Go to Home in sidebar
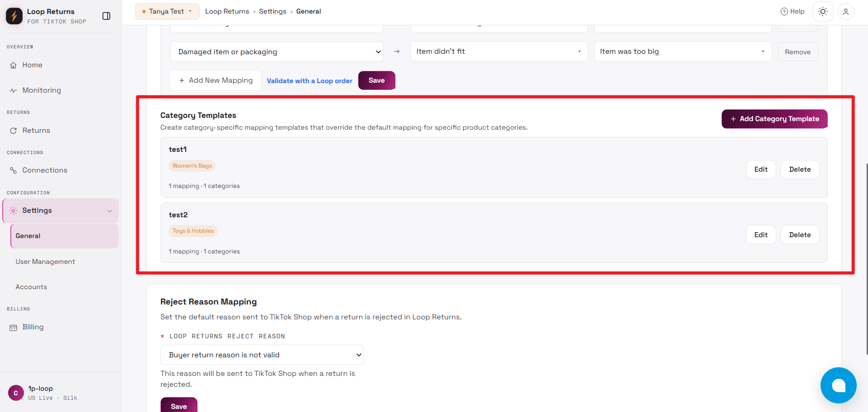This screenshot has width=868, height=412. [x=33, y=65]
